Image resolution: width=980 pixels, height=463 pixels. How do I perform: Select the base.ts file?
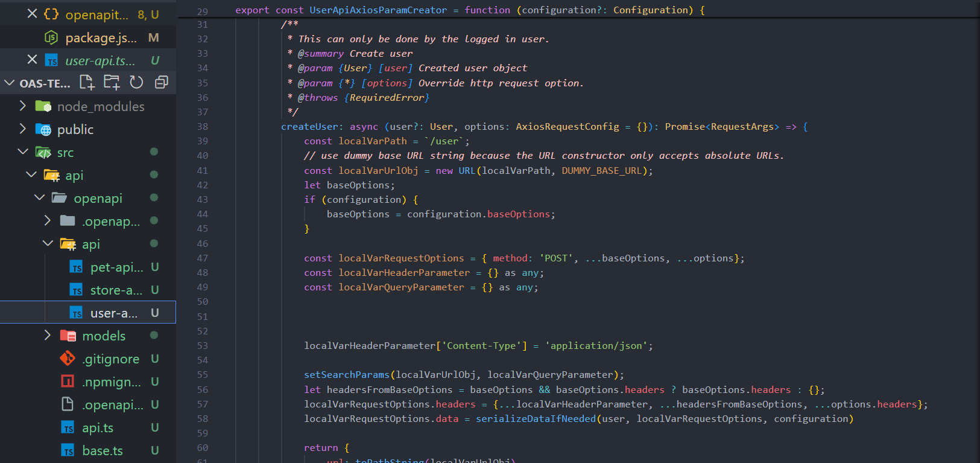coord(102,451)
